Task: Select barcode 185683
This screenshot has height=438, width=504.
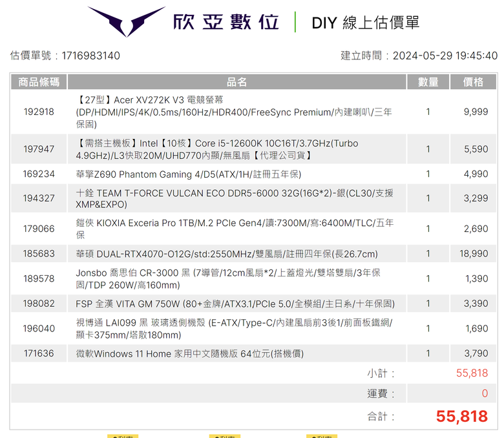Action: point(39,253)
